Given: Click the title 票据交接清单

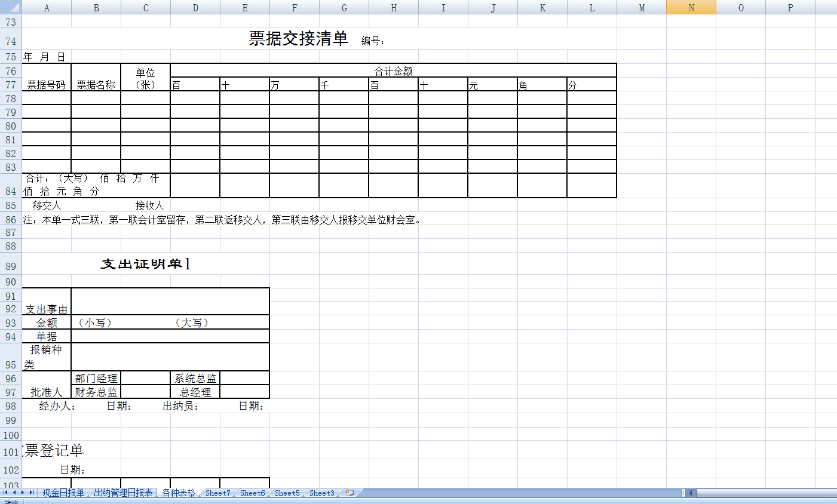Looking at the screenshot, I should pos(298,38).
